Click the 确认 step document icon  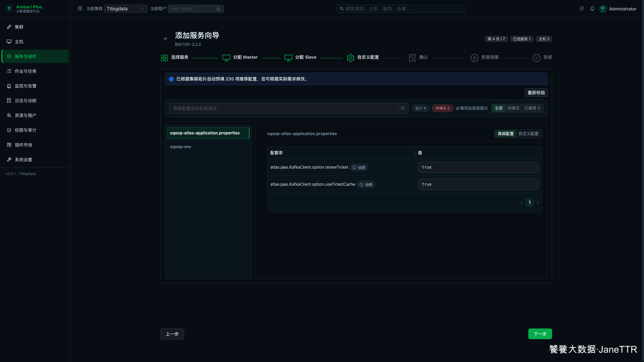point(413,58)
